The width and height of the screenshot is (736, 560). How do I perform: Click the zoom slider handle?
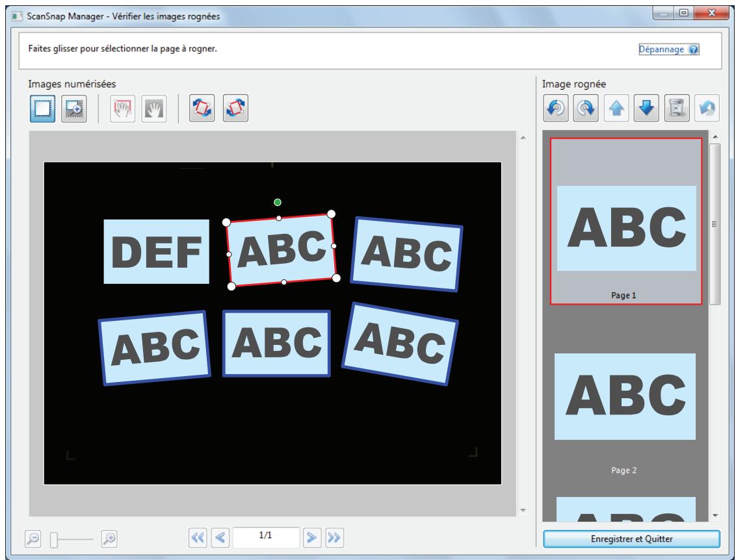(x=54, y=539)
